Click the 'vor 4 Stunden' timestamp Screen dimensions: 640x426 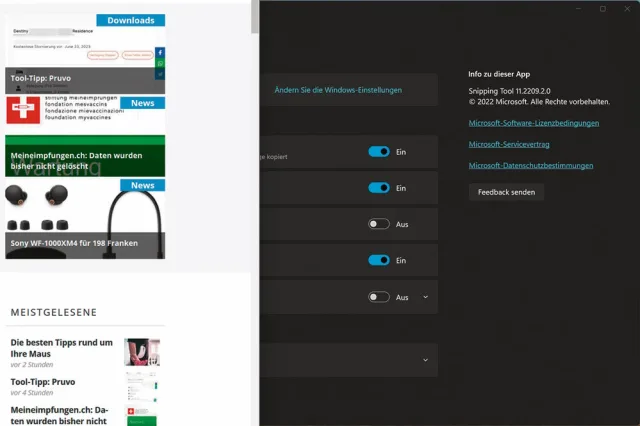(32, 393)
